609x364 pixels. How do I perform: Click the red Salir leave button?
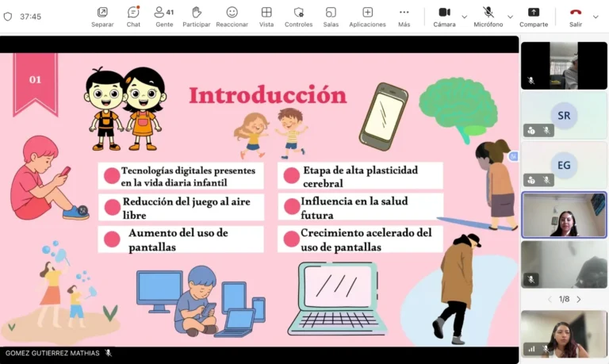coord(575,16)
